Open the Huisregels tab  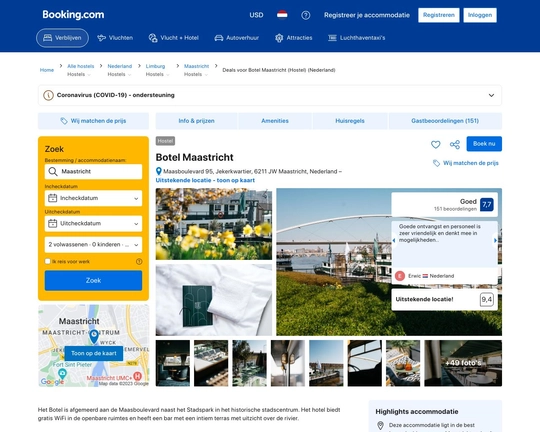coord(350,121)
